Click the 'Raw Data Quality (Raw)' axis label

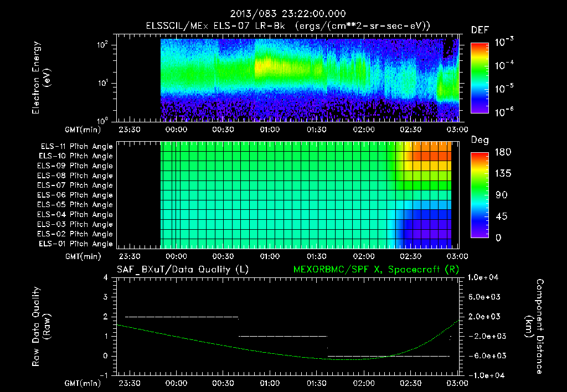click(x=41, y=327)
